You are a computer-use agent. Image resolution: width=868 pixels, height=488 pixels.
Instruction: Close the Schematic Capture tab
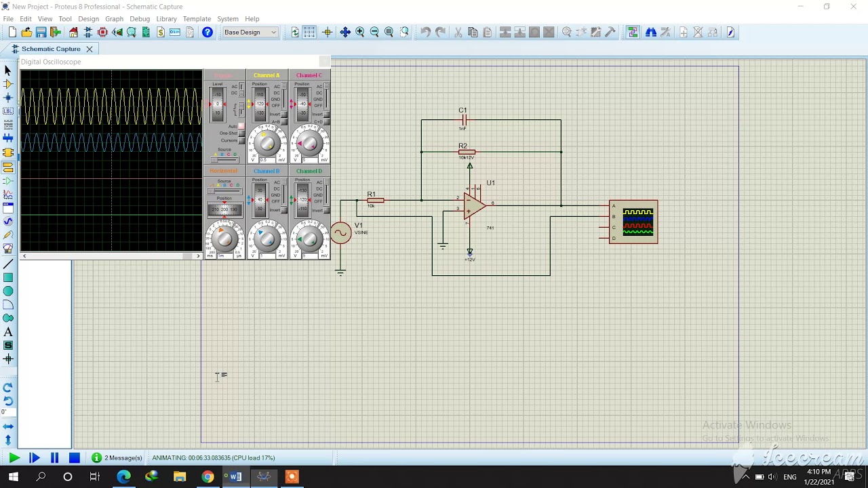coord(89,49)
